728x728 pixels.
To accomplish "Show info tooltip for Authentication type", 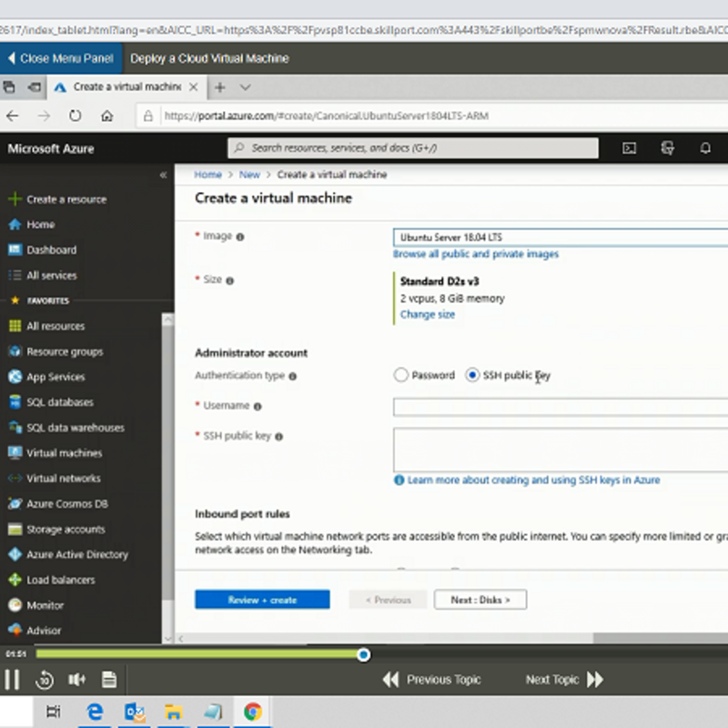I will pos(292,376).
